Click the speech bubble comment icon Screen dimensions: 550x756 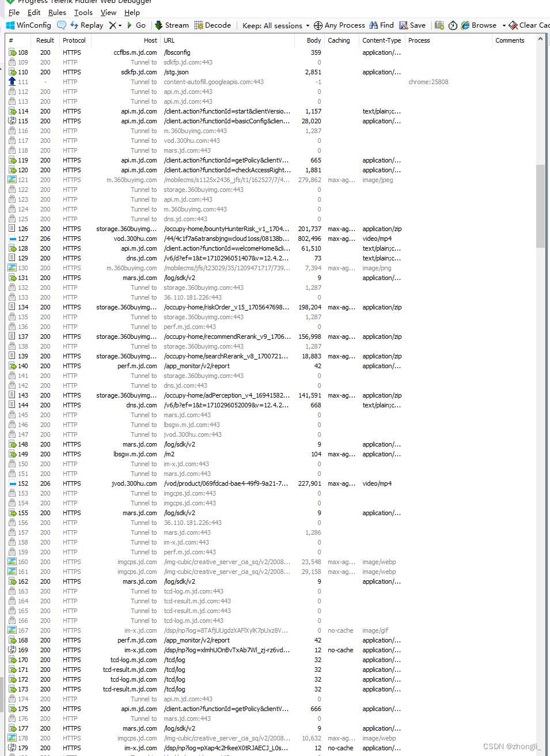[62, 25]
